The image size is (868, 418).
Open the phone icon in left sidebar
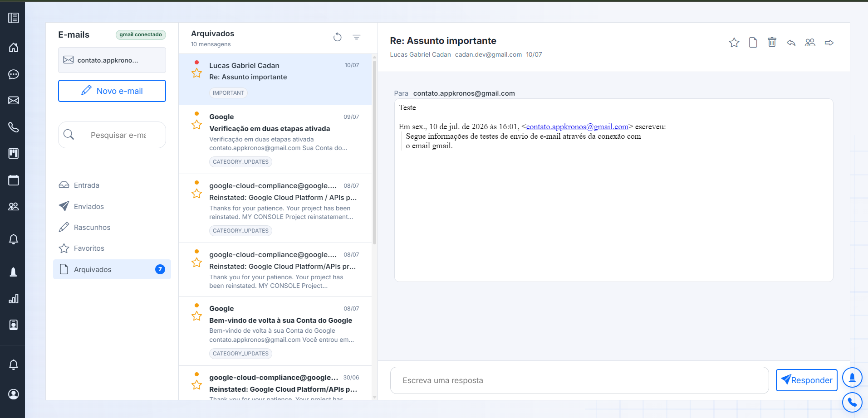[x=14, y=127]
